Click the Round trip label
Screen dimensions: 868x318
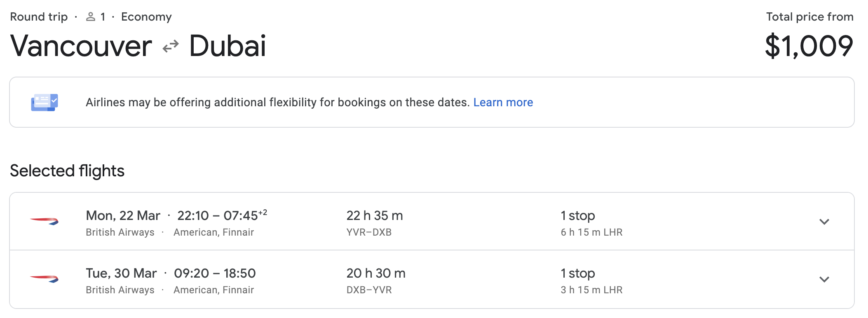pos(39,17)
